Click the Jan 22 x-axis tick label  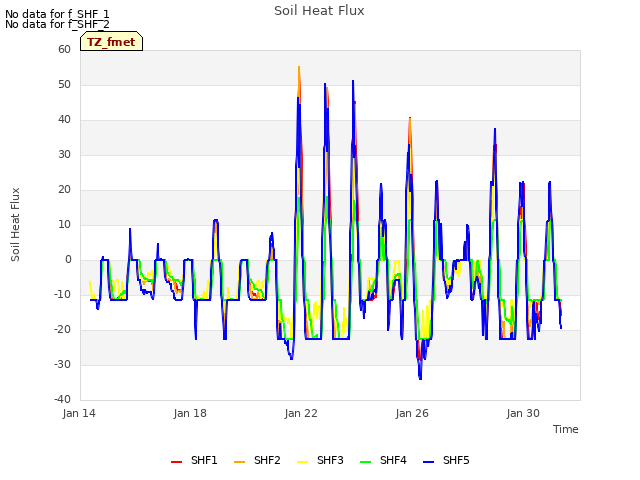(301, 413)
